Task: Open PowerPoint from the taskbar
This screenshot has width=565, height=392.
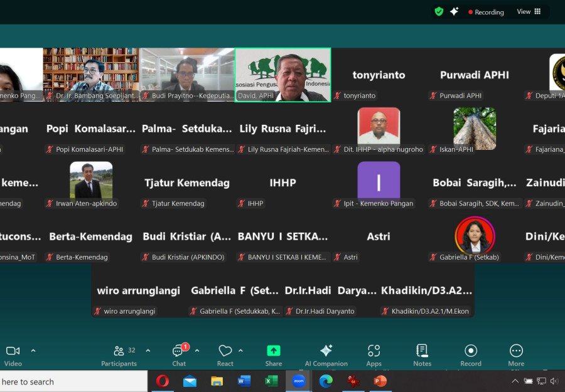Action: point(380,381)
